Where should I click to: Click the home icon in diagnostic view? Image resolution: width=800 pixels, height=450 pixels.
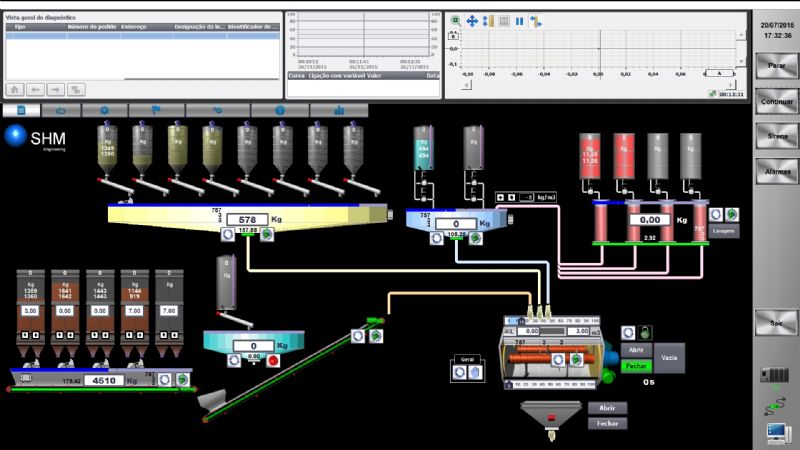click(x=15, y=89)
